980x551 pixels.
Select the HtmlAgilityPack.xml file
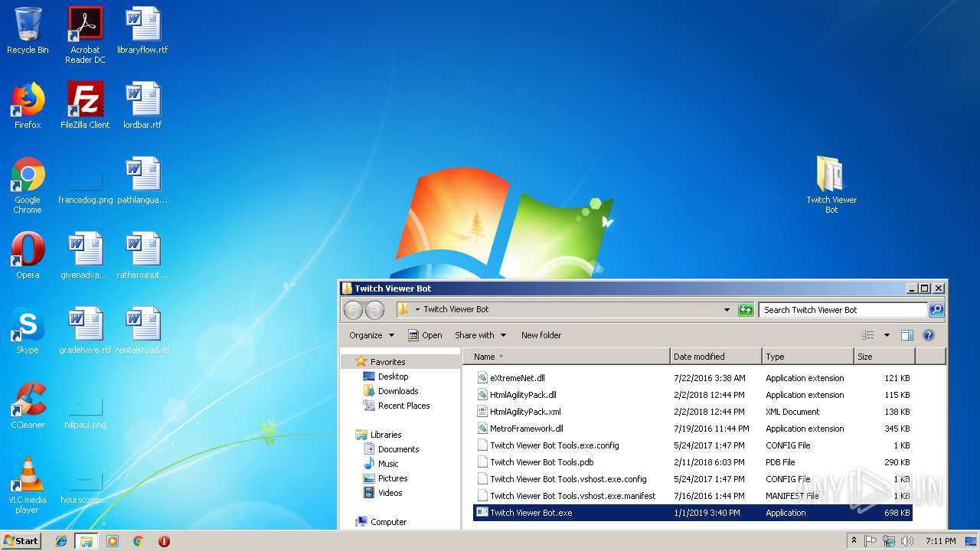[693, 412]
